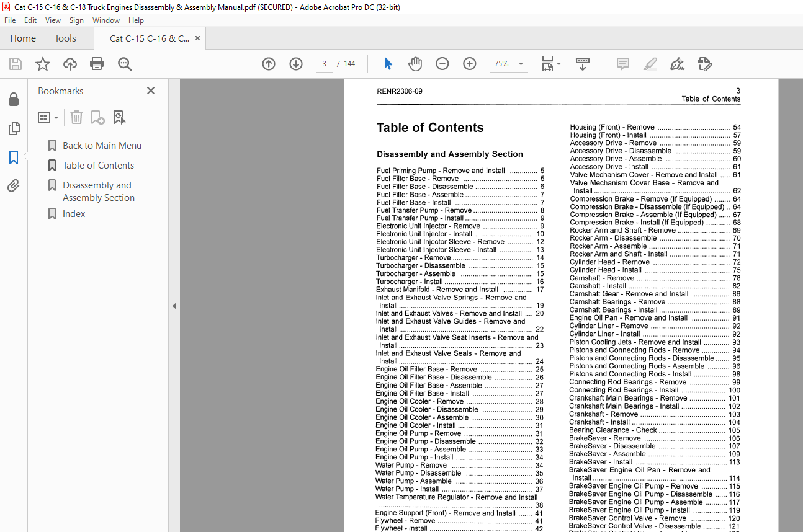The width and height of the screenshot is (803, 532).
Task: Open the Window menu
Action: tap(106, 20)
